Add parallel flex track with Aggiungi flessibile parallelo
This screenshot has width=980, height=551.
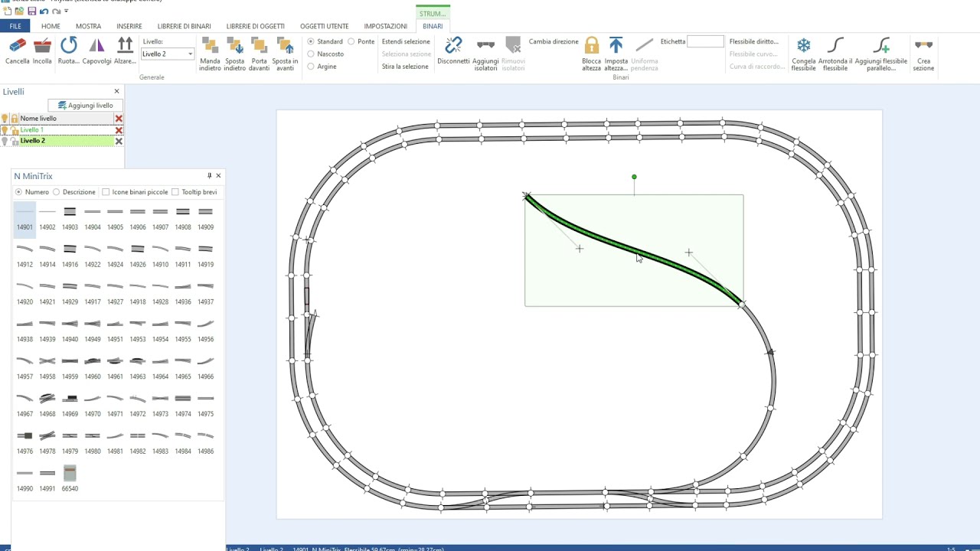881,54
